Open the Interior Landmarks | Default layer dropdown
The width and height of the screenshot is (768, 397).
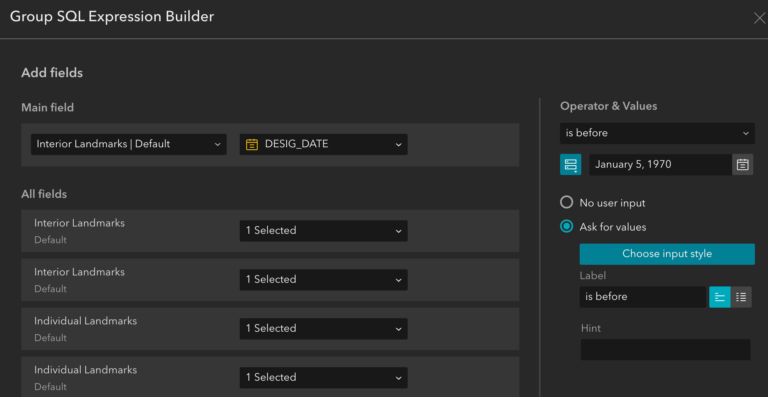[128, 144]
